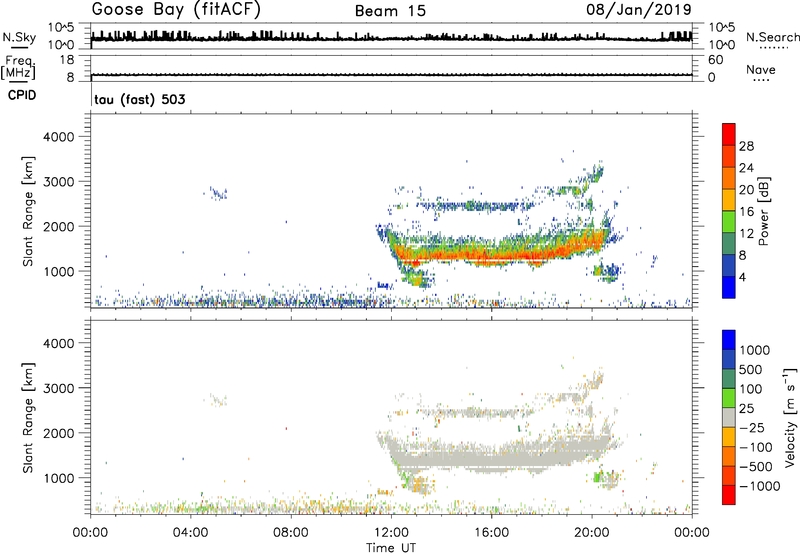Click the '16:00' time tick label
The height and width of the screenshot is (554, 800).
491,533
